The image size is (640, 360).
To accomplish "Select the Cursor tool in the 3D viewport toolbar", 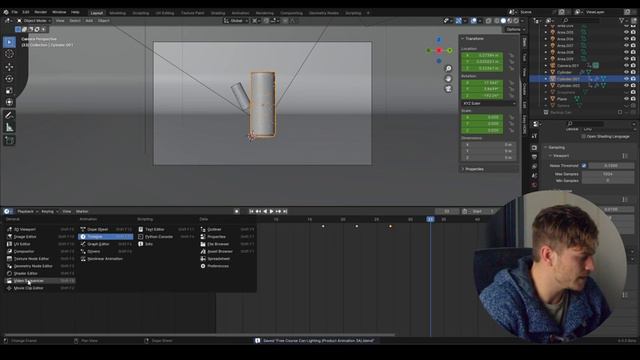I will 9,54.
